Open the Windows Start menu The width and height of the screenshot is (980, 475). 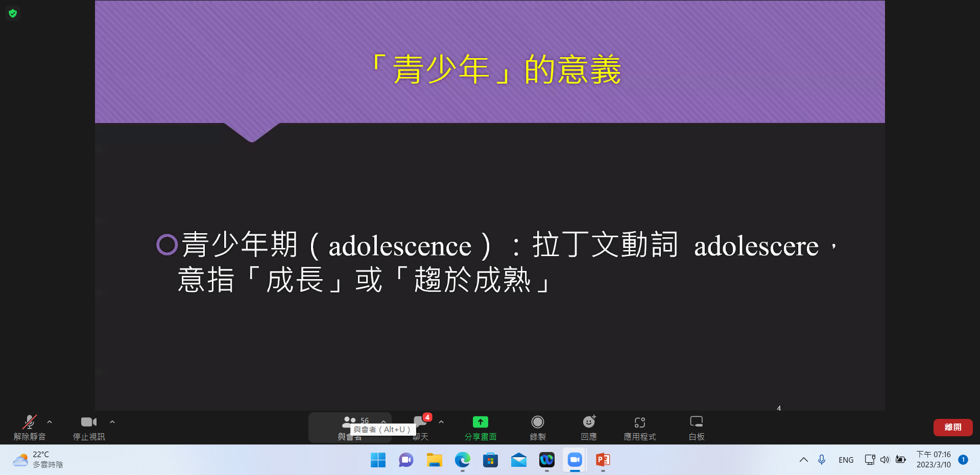pyautogui.click(x=378, y=460)
